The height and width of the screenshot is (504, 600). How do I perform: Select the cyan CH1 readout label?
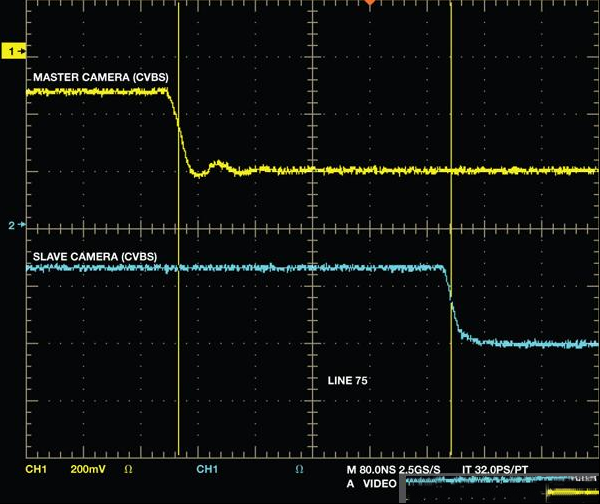tap(207, 469)
